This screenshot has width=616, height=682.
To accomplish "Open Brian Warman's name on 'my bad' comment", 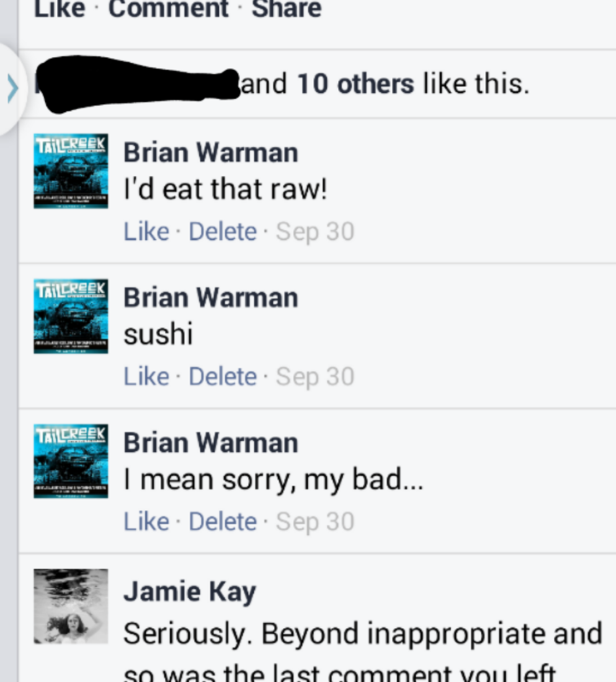I will point(211,443).
